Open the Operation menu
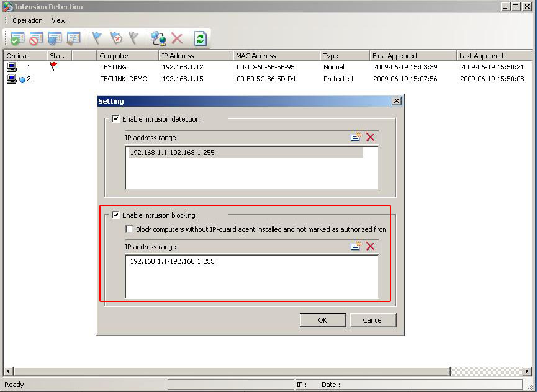The width and height of the screenshot is (537, 392). pos(27,20)
